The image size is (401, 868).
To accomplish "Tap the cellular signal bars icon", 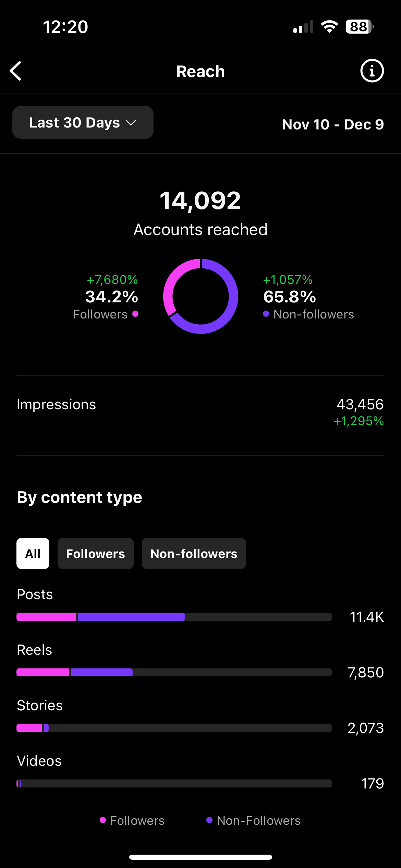I will click(x=303, y=27).
